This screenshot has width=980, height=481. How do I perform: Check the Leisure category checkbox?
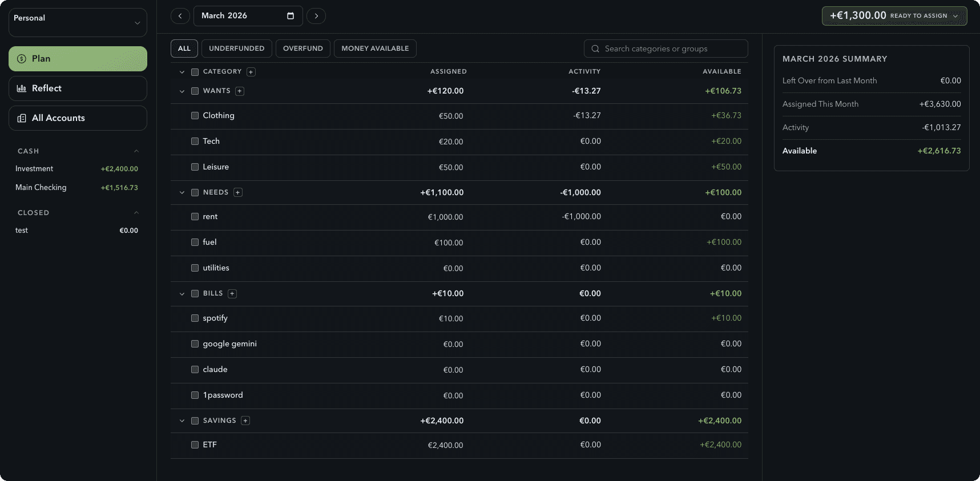[x=195, y=167]
